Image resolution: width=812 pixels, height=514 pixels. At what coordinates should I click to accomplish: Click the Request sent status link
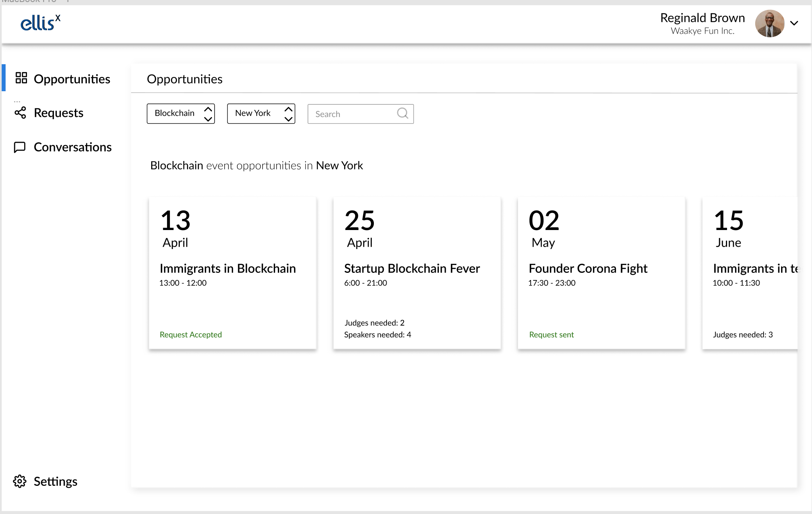tap(551, 335)
